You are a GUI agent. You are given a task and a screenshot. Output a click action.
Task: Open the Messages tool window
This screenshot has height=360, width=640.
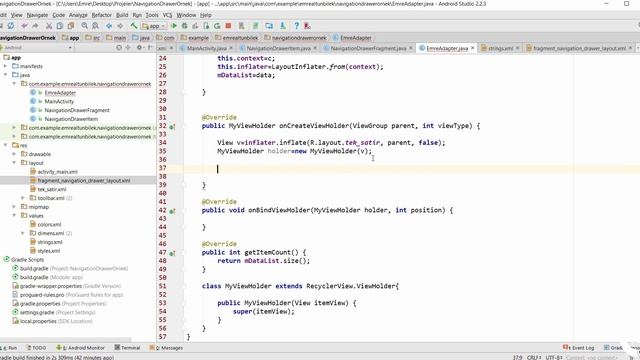(x=166, y=348)
